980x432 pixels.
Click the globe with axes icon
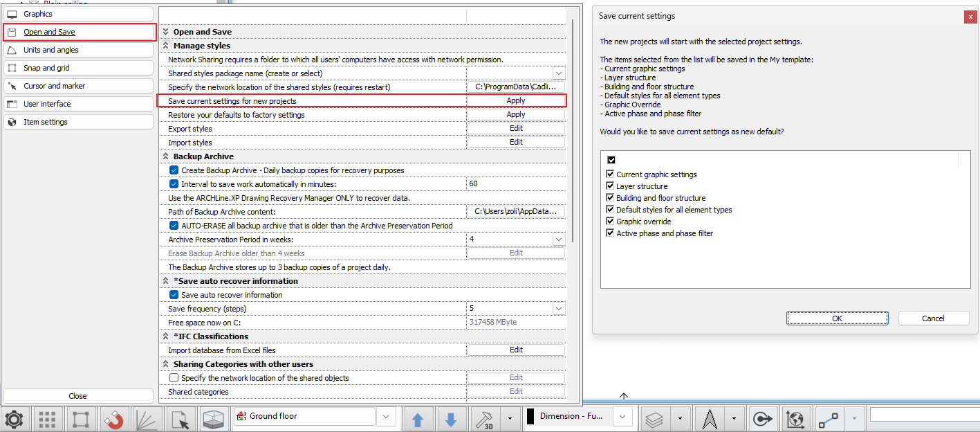[795, 419]
